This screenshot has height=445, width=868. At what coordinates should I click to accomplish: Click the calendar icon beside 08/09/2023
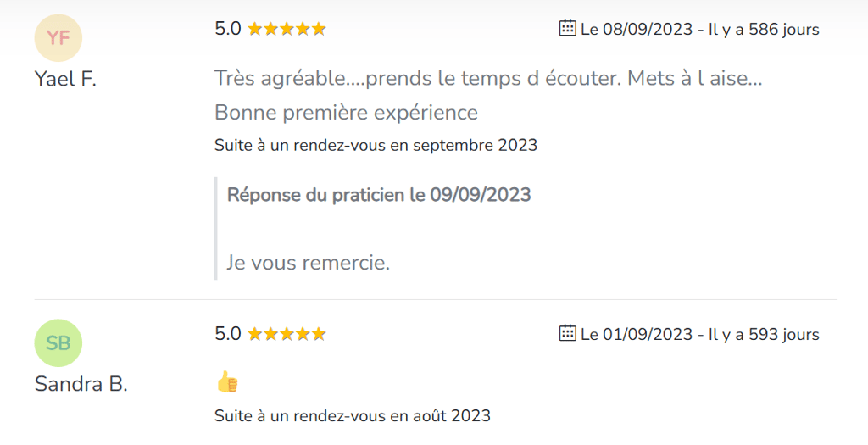tap(568, 29)
